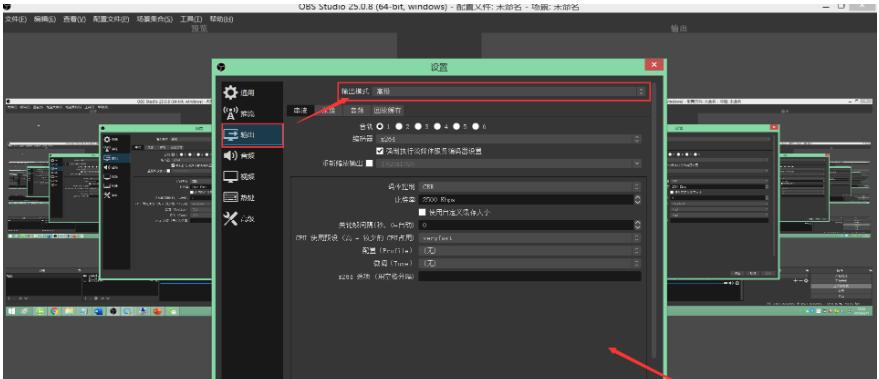
Task: Select audio track 2 radio button
Action: pos(399,127)
